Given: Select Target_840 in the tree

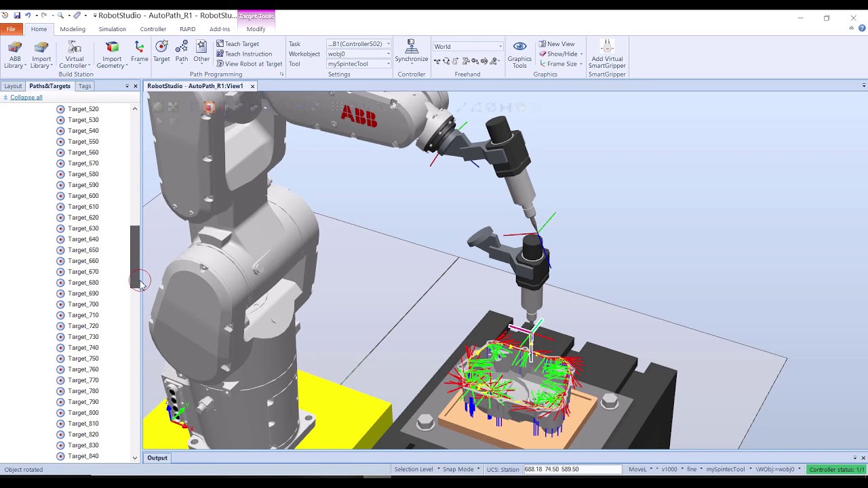Looking at the screenshot, I should tap(83, 456).
